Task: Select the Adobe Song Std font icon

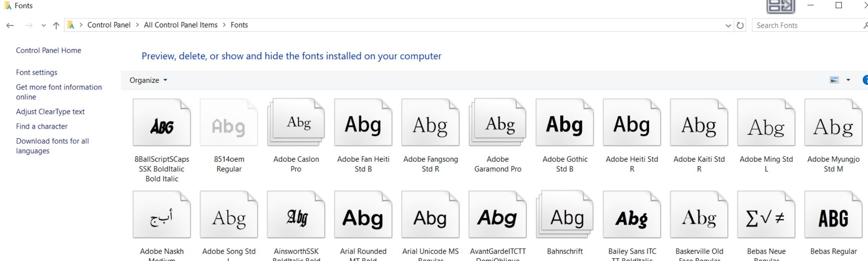Action: [x=229, y=215]
